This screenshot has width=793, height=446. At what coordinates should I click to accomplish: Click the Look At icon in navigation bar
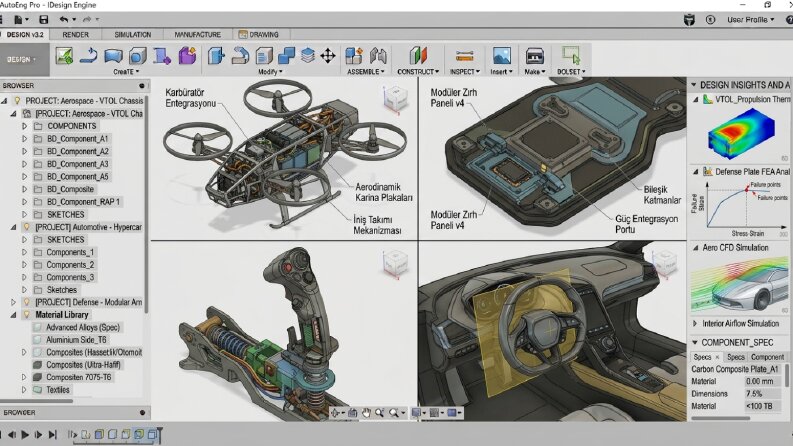[x=353, y=413]
